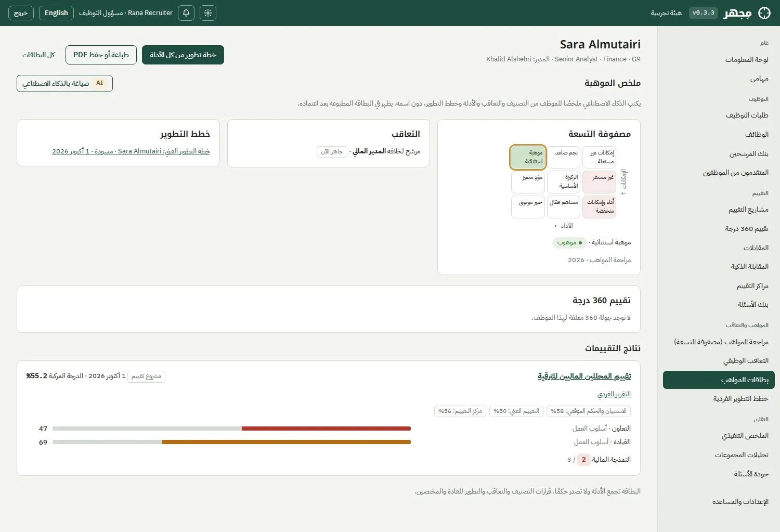Switch language with the English button
Screen dimensions: 780x532
point(56,13)
